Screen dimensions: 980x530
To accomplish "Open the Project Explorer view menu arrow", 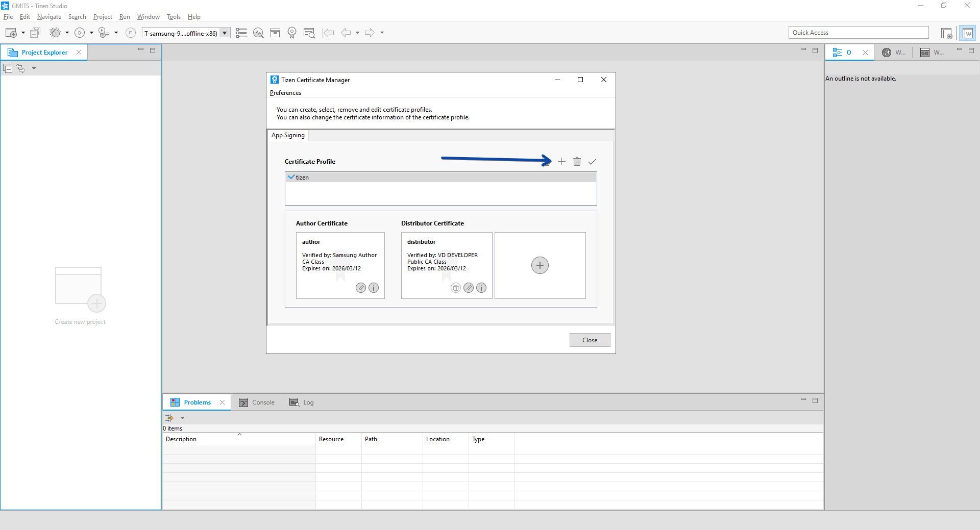I will point(34,68).
